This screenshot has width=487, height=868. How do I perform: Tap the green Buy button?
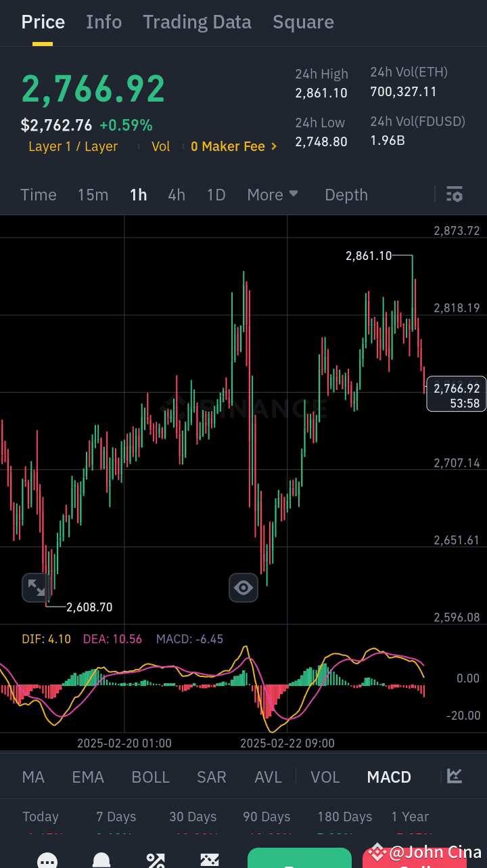coord(300,858)
